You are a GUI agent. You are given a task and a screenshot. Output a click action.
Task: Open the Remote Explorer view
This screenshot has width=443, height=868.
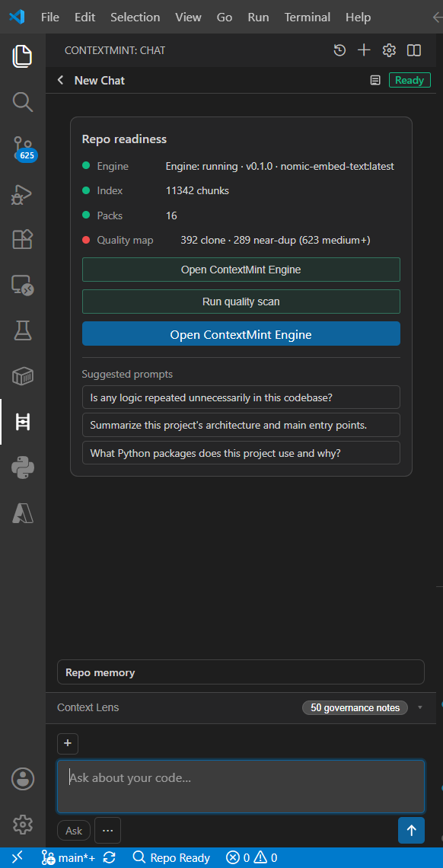pos(23,286)
